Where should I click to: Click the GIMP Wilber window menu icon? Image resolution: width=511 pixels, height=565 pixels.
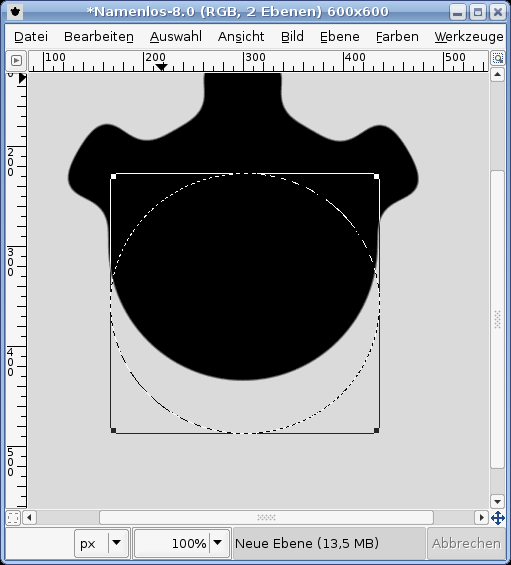point(15,12)
